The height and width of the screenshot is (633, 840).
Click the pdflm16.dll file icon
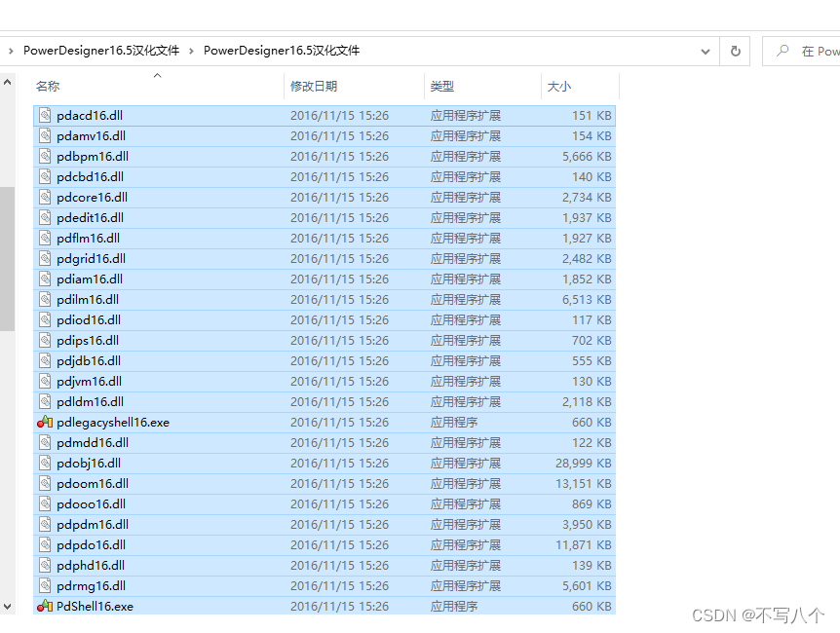click(45, 238)
